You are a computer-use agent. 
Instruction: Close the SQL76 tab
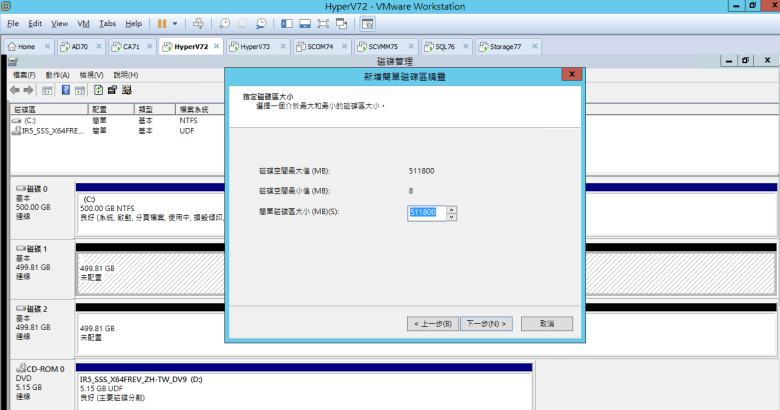(x=466, y=46)
